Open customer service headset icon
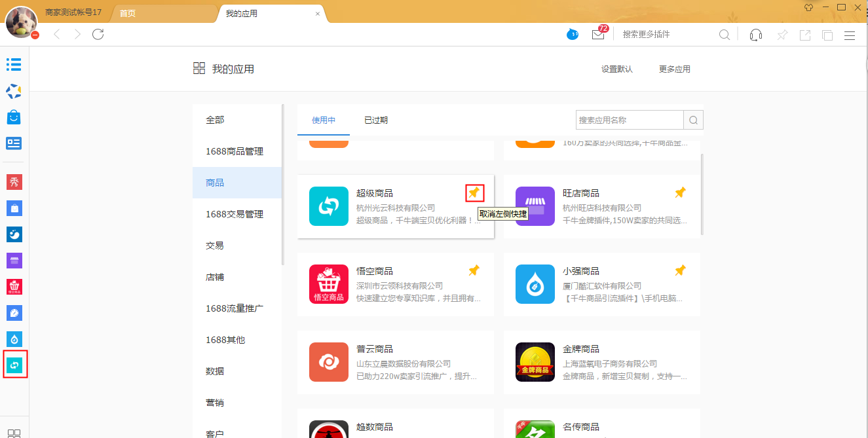Viewport: 868px width, 438px height. pos(756,35)
